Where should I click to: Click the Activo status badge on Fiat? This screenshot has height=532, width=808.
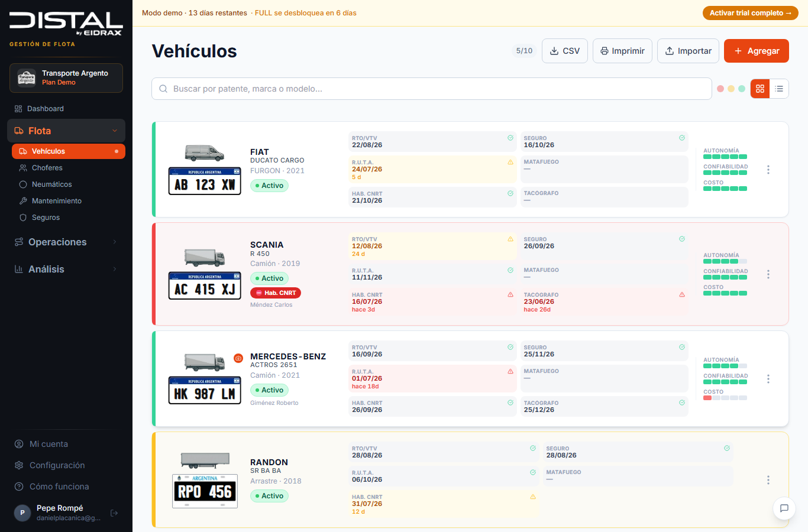click(269, 186)
